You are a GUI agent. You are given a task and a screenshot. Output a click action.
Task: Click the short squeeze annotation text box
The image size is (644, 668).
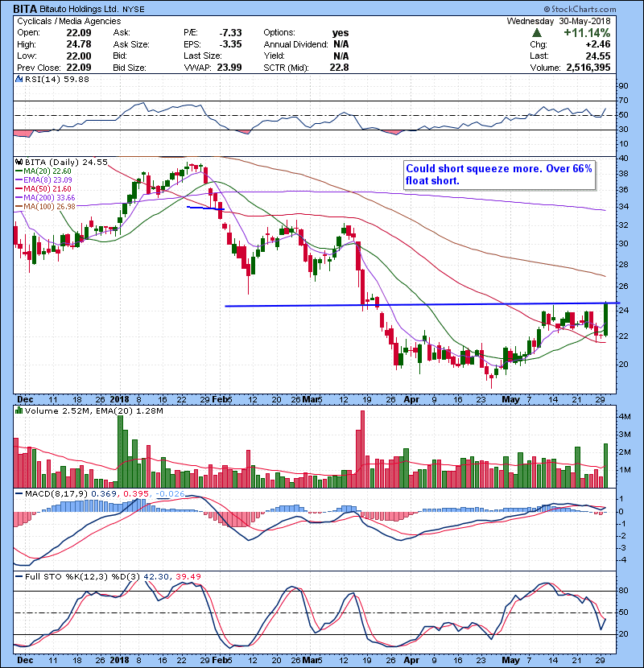pos(499,175)
